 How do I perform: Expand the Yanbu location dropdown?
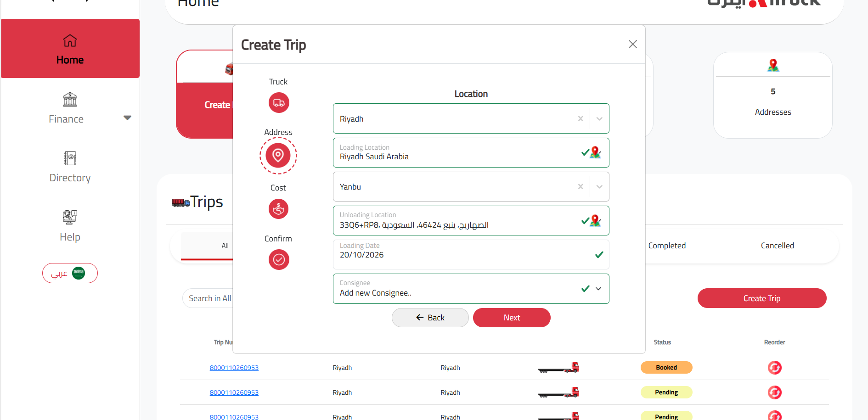click(599, 186)
